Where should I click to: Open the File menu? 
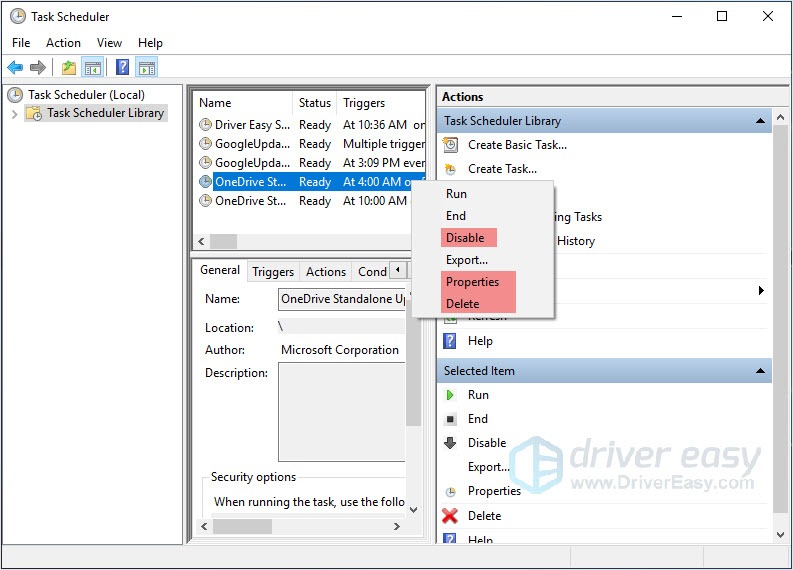(x=21, y=43)
